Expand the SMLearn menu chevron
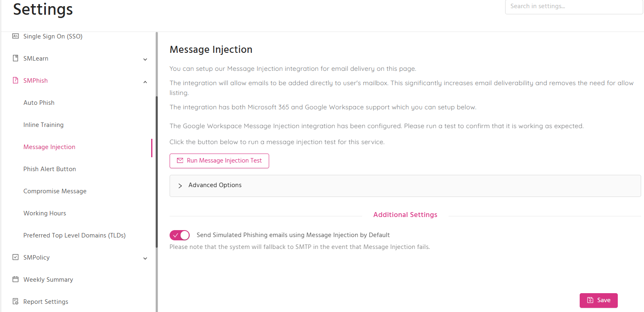The height and width of the screenshot is (312, 644). [145, 59]
